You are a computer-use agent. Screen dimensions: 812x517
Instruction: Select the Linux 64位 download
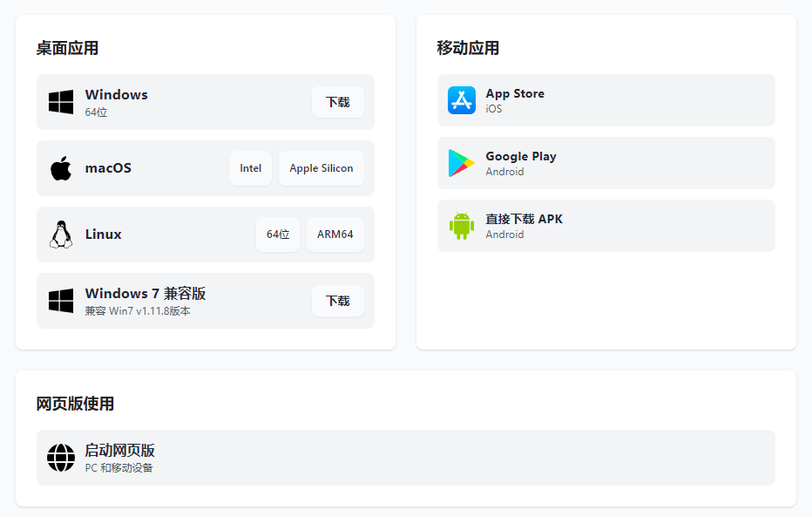(x=278, y=235)
